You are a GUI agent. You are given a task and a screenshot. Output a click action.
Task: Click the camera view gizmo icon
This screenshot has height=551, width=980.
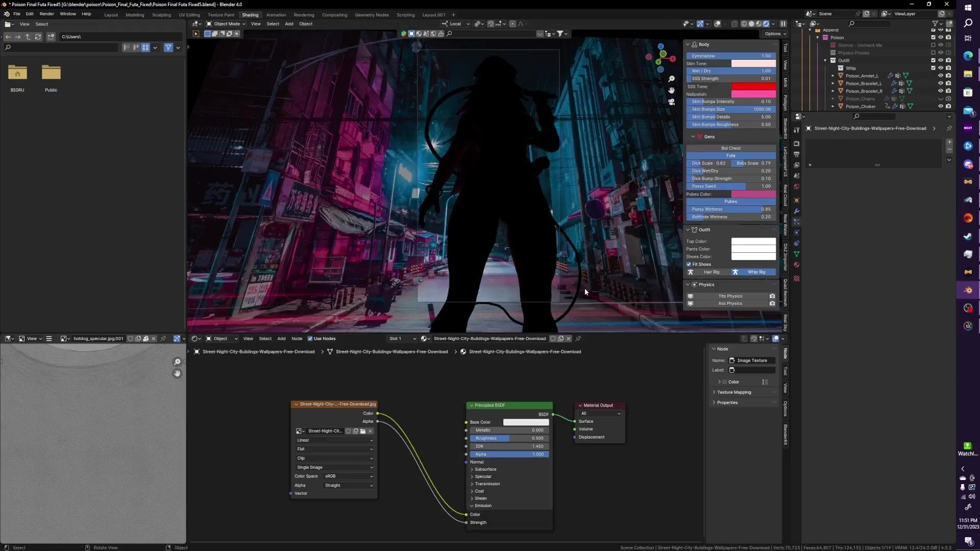coord(671,102)
